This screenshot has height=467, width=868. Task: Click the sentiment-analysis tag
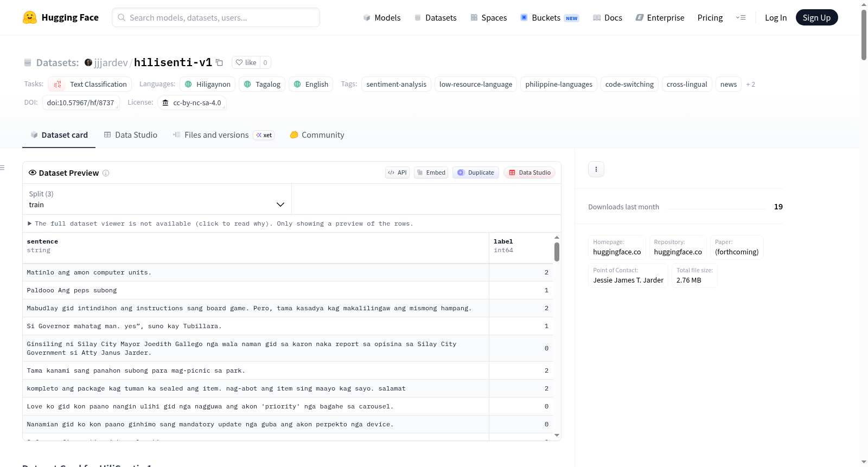(396, 84)
